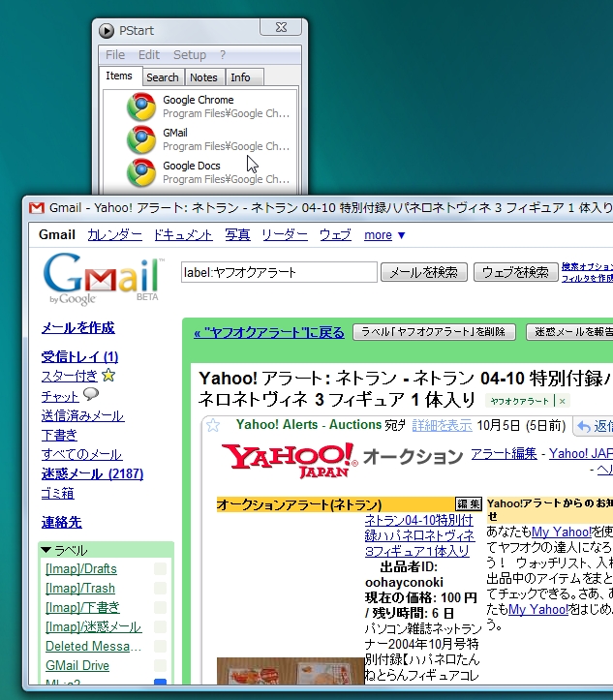This screenshot has height=700, width=613.
Task: Go back via «"ヤフオクアラート"に戻る link
Action: click(x=269, y=333)
